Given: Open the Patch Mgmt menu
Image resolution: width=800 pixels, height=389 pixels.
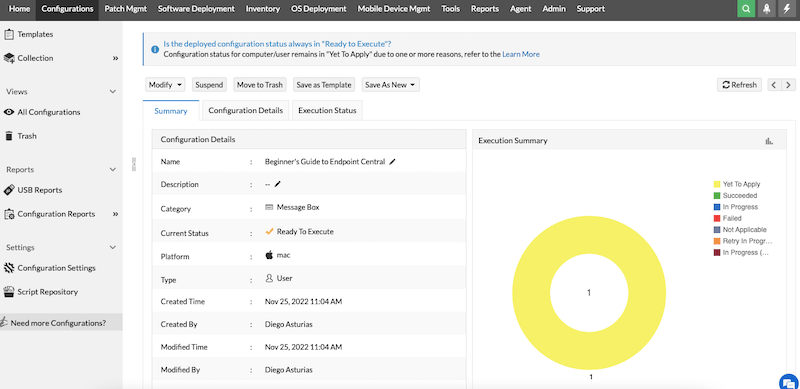Looking at the screenshot, I should click(126, 9).
